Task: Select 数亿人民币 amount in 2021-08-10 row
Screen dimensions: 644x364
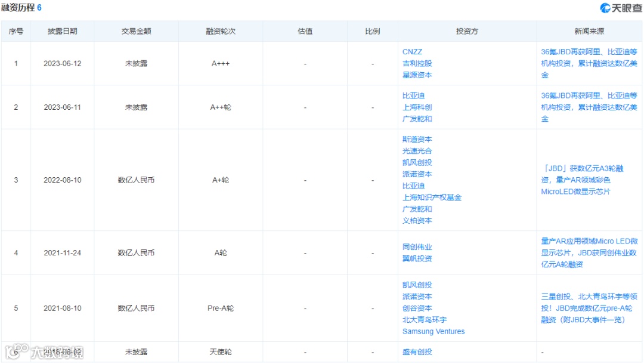Action: tap(137, 308)
